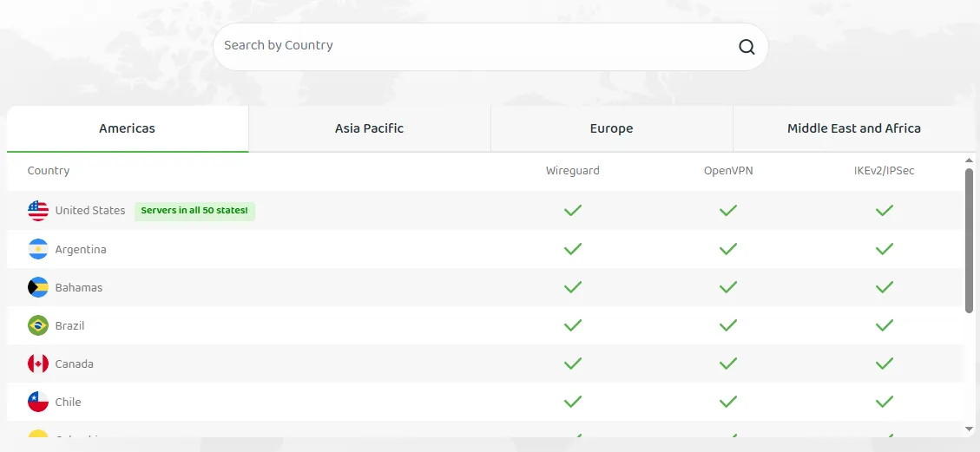Click the OpenVPN column header
Viewport: 980px width, 452px height.
point(728,170)
